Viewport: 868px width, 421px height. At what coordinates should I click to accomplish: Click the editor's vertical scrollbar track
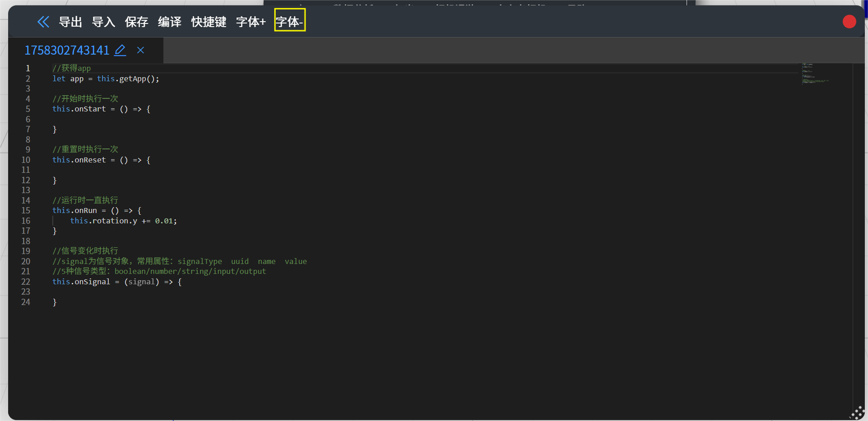tap(858, 226)
